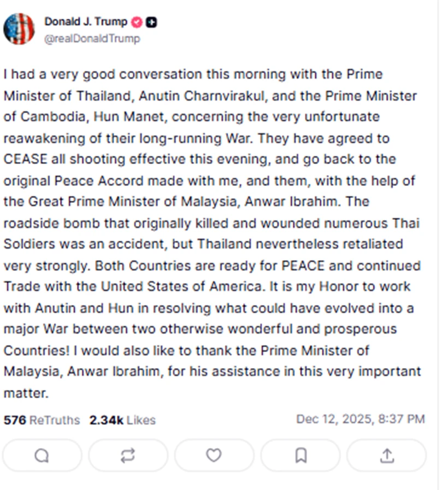Click the reply speech bubble icon
Viewport: 448px width, 490px height.
(x=42, y=455)
